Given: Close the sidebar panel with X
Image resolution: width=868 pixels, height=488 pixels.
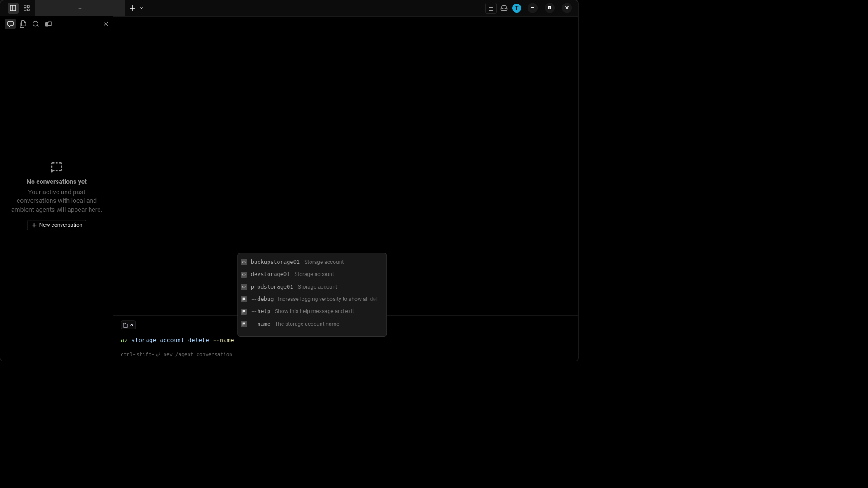Looking at the screenshot, I should click(106, 24).
